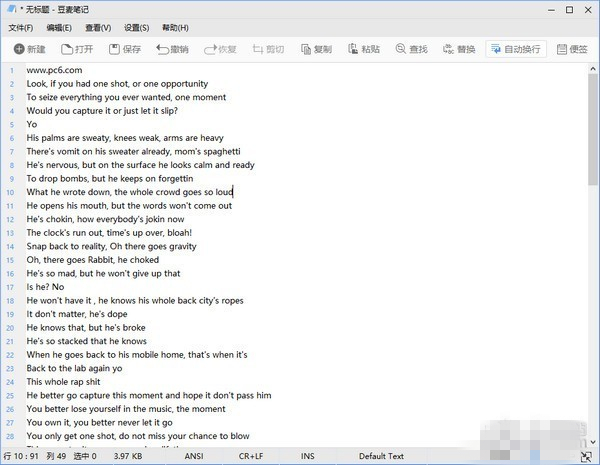This screenshot has height=465, width=600.
Task: Click line 'Look, if you had one shot, or one opportunity'
Action: point(117,84)
